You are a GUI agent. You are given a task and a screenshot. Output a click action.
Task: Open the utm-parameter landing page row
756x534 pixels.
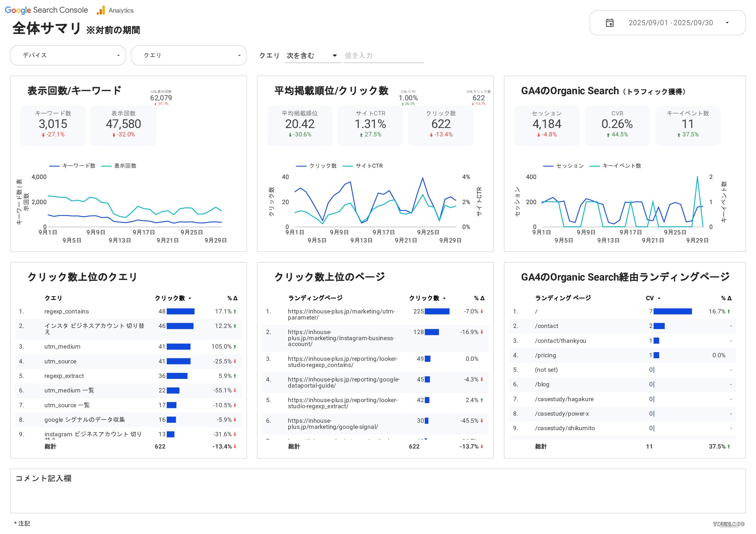click(341, 314)
